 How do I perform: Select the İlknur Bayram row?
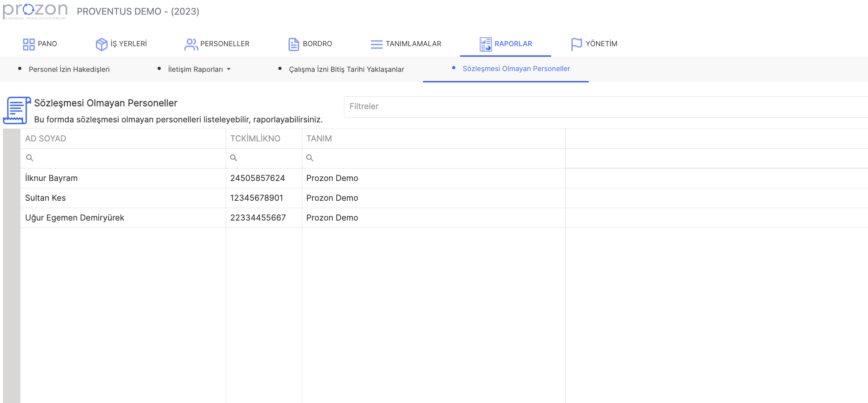51,178
